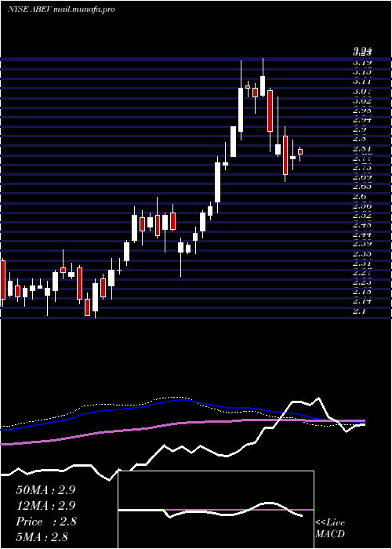Select the 3.11 price axis label
392x549 pixels.
point(362,82)
